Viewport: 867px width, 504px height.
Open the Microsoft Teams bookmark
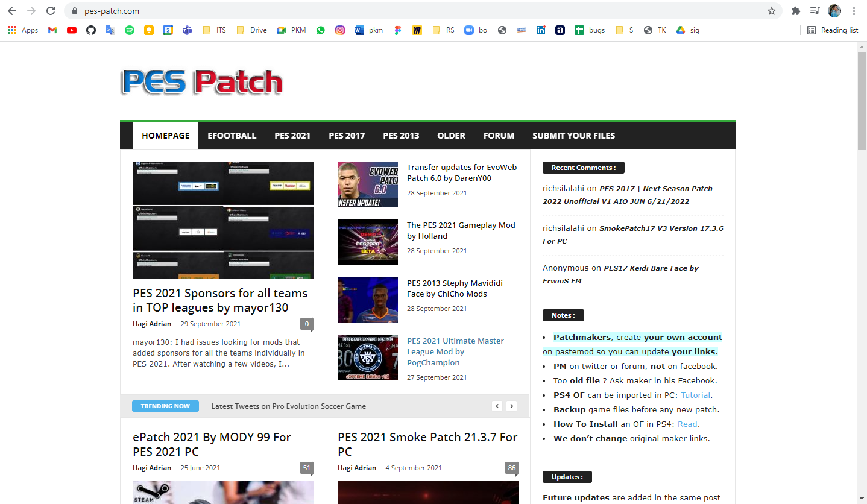pyautogui.click(x=188, y=30)
